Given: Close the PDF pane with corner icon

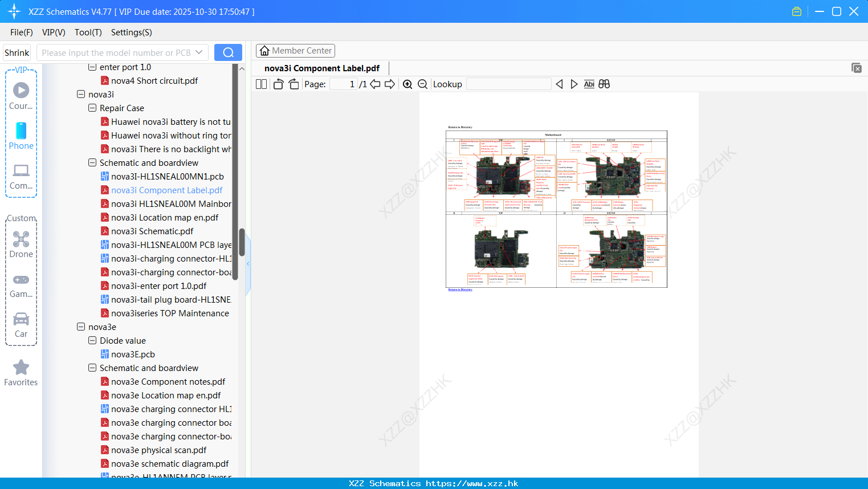Looking at the screenshot, I should tap(856, 68).
